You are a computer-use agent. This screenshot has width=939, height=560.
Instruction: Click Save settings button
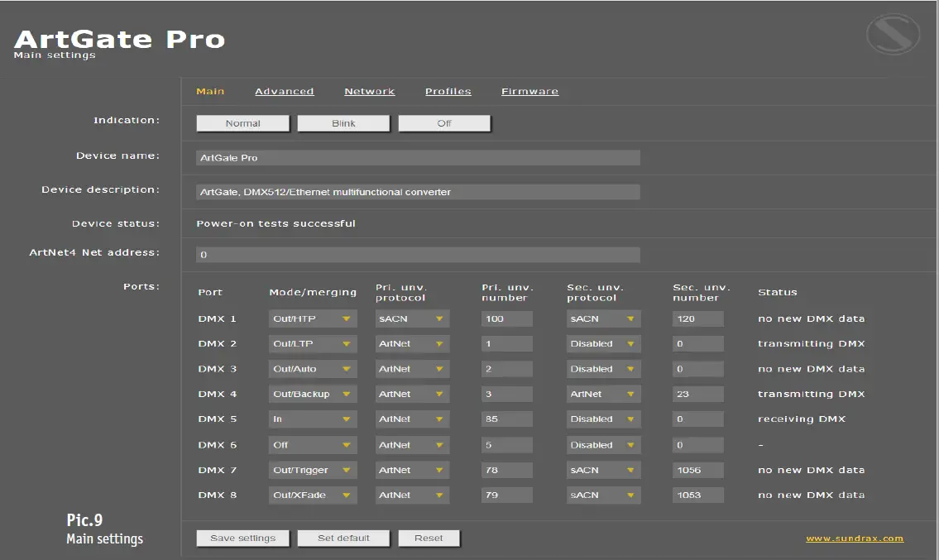coord(242,538)
